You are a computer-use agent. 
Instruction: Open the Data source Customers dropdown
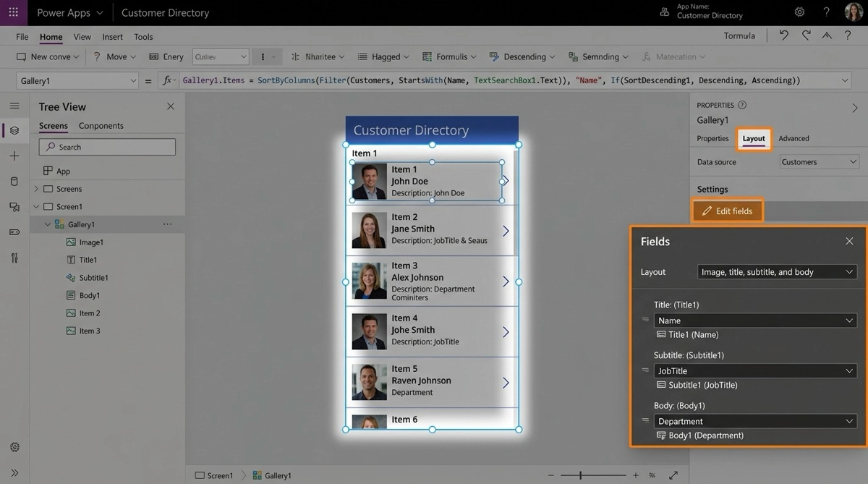819,162
